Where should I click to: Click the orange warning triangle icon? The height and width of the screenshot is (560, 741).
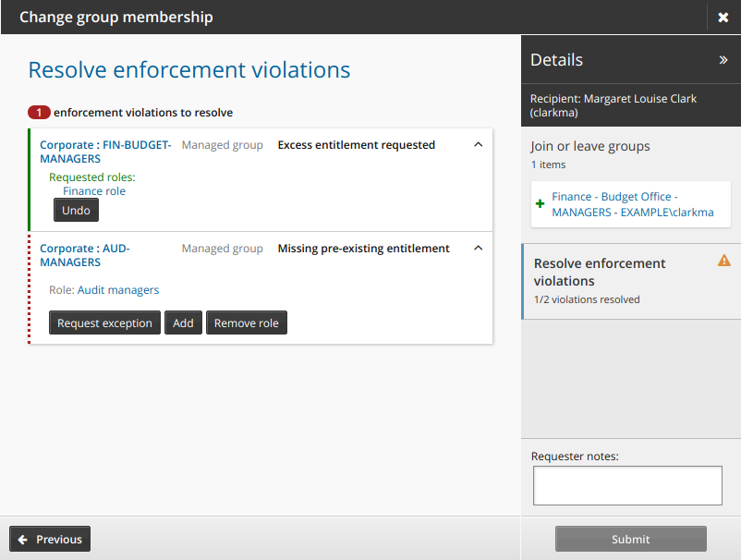tap(724, 262)
